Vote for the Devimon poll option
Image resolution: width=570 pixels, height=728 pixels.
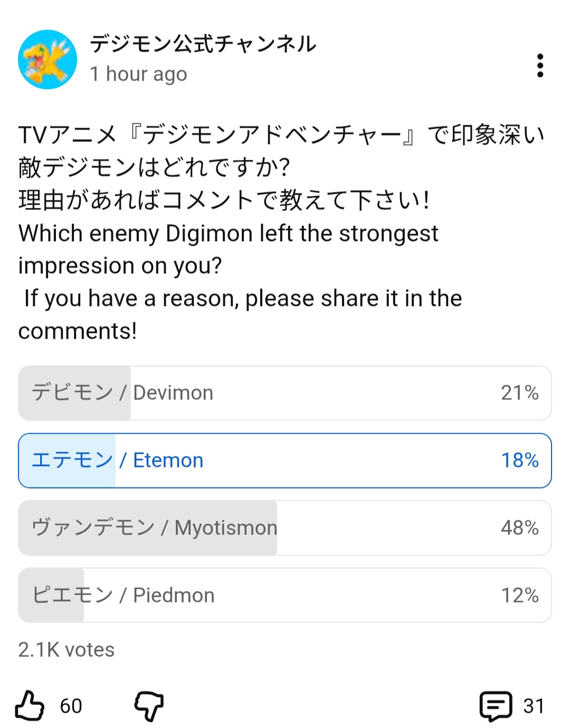285,393
